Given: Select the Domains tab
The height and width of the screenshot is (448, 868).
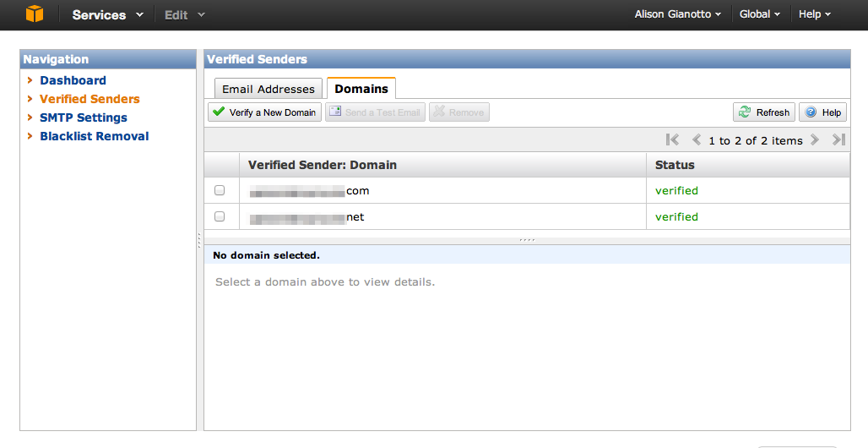Looking at the screenshot, I should pos(361,89).
